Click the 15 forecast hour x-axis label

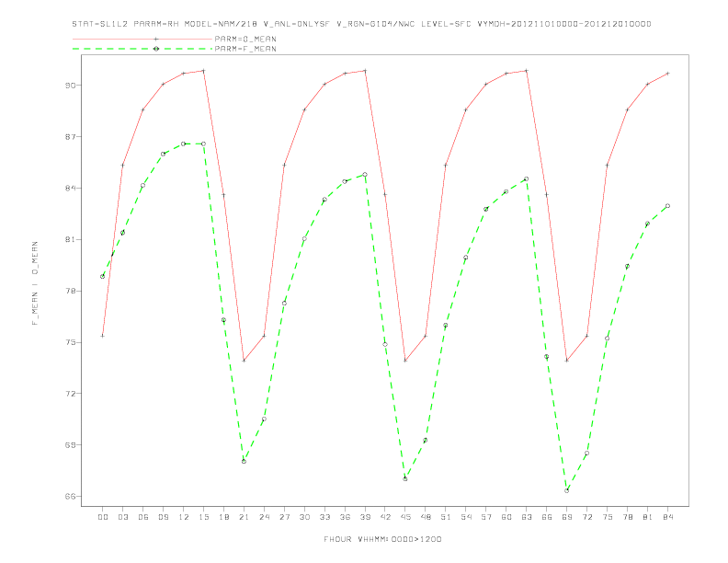pos(203,517)
